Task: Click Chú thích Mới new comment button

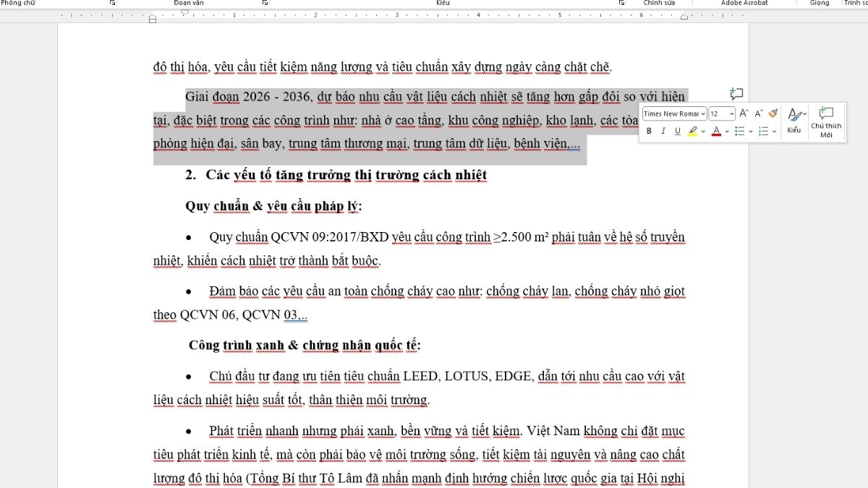Action: (x=826, y=121)
